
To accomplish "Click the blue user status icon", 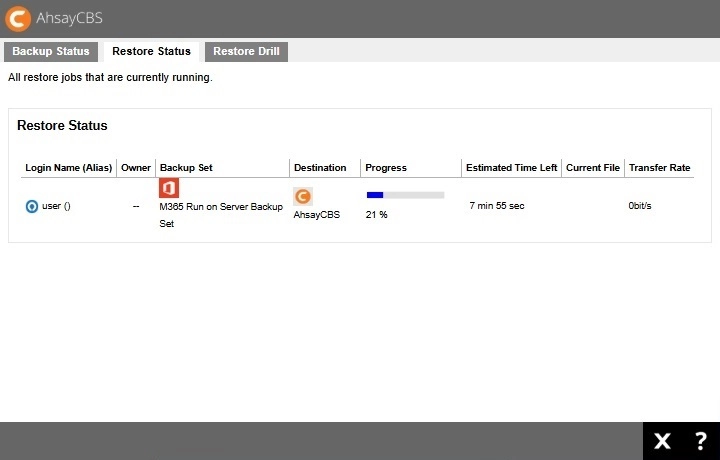I will (31, 206).
